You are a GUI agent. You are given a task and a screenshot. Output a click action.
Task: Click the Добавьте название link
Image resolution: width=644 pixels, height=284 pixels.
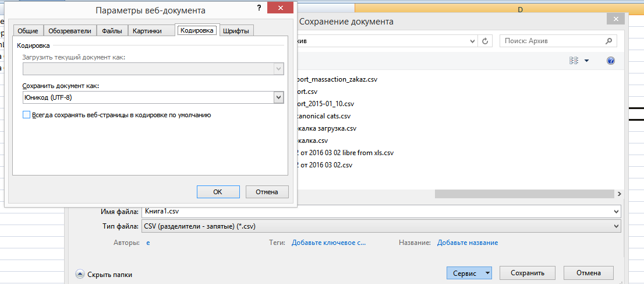point(468,243)
